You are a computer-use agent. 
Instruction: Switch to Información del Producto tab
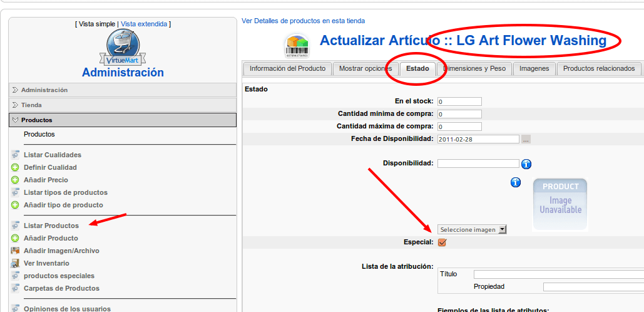pyautogui.click(x=287, y=69)
